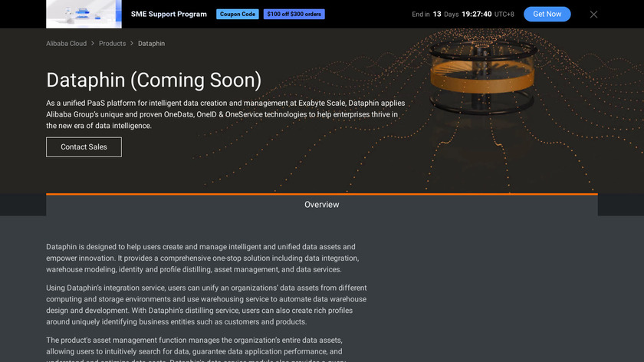Click the paragraph starting 'The product's asset management'
The width and height of the screenshot is (644, 362).
[x=196, y=349]
